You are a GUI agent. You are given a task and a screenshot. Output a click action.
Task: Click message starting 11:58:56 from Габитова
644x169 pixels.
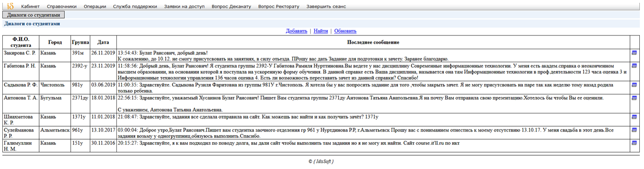point(373,72)
